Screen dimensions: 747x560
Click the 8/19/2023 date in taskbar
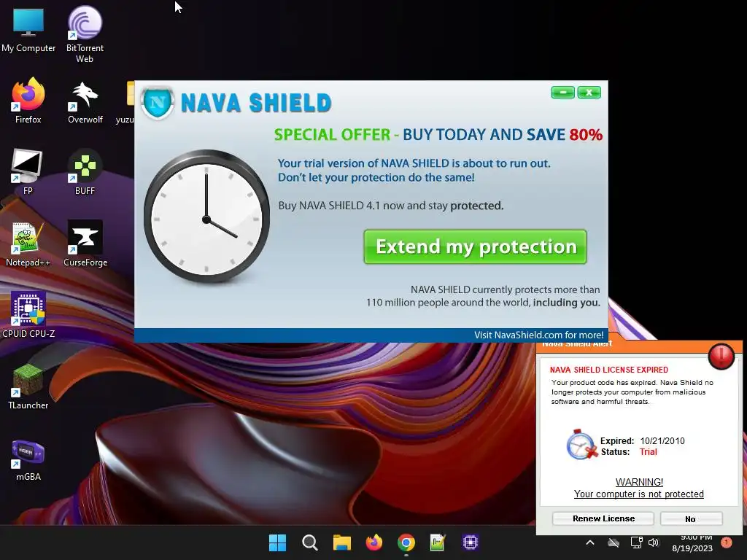coord(692,548)
